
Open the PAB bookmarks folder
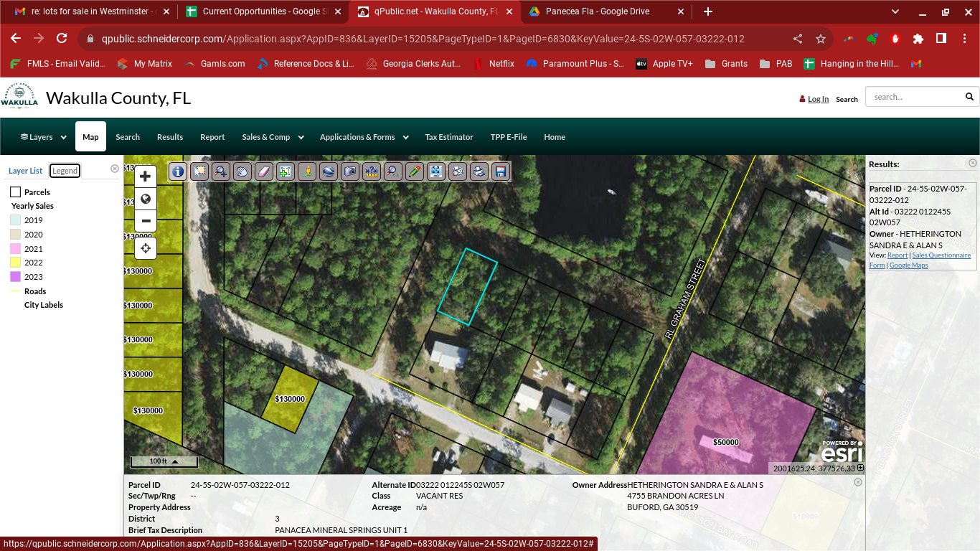[776, 64]
